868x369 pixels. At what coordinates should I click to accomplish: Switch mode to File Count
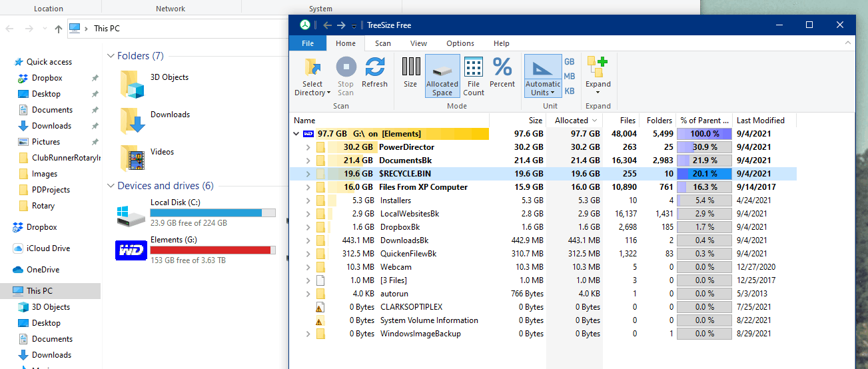474,77
